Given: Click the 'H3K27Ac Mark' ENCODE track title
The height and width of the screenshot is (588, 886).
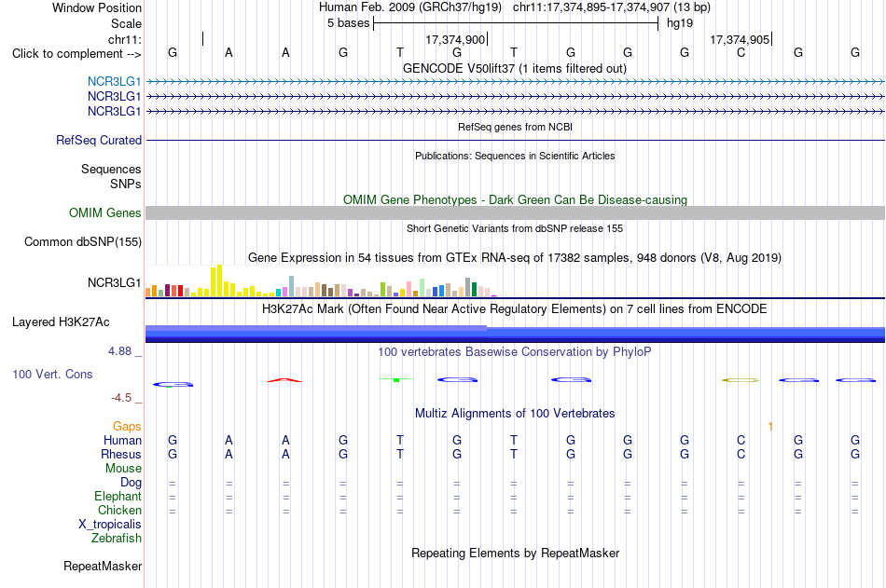Looking at the screenshot, I should (x=515, y=309).
